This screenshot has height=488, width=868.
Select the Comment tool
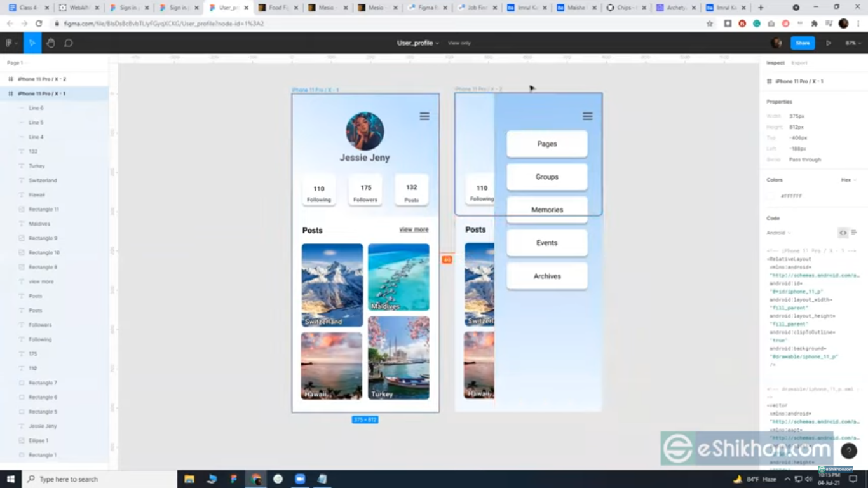pyautogui.click(x=68, y=43)
